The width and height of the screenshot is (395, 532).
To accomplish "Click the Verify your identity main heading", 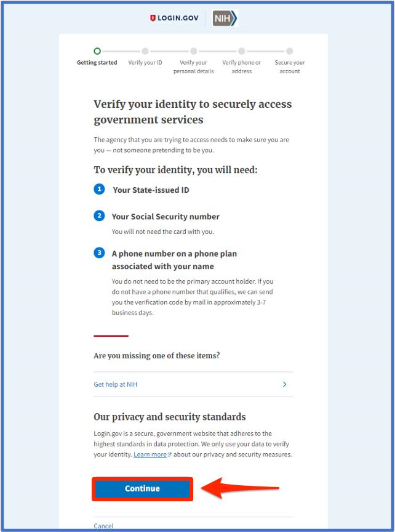I will coord(193,111).
